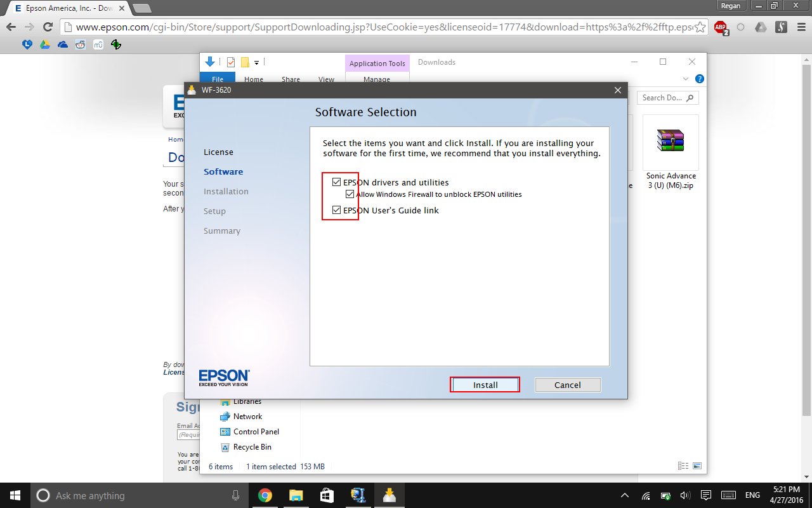
Task: Uncheck EPSON drivers and utilities
Action: click(337, 182)
